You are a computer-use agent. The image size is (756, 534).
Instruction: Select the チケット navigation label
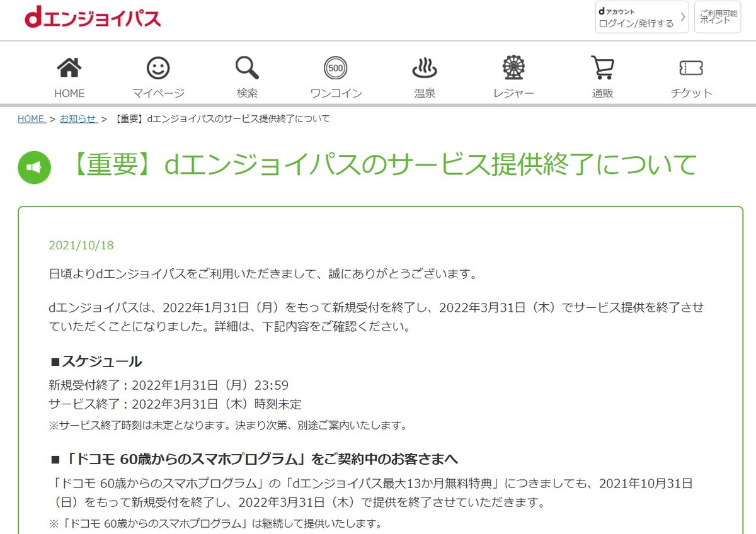click(691, 93)
